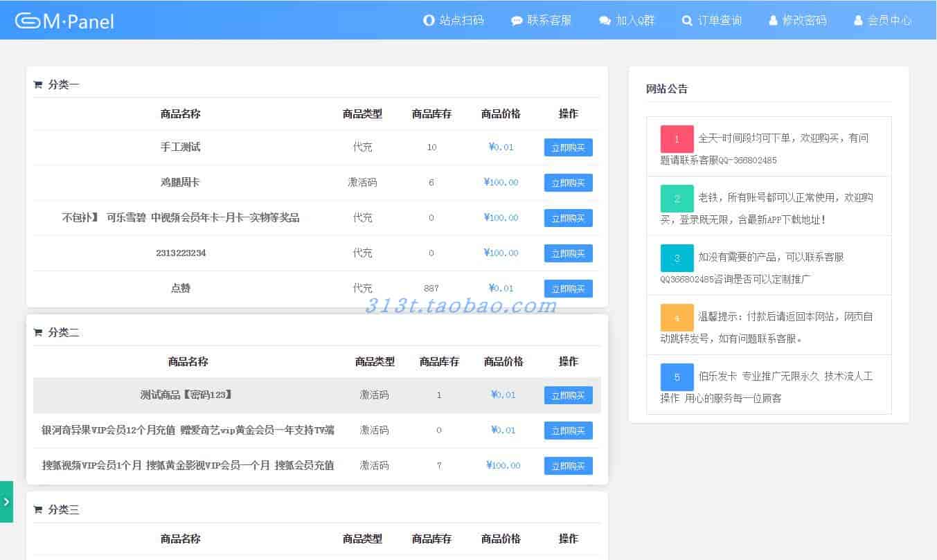Click the orange number 4 announcement badge
Screen dimensions: 937x560
coord(677,318)
